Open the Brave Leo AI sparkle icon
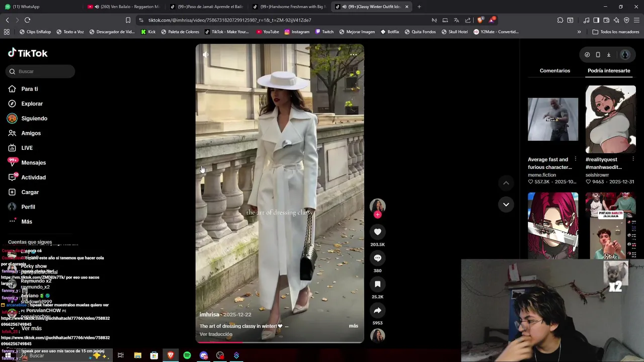Viewport: 644px width, 362px height. coord(616,20)
